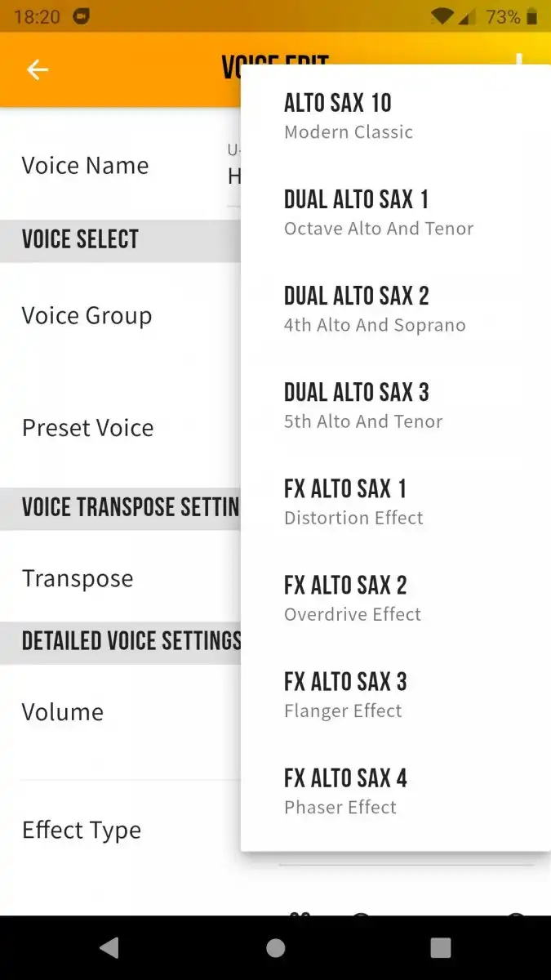The width and height of the screenshot is (551, 980).
Task: Choose FX ALTO SAX 1 Distortion
Action: click(x=395, y=501)
